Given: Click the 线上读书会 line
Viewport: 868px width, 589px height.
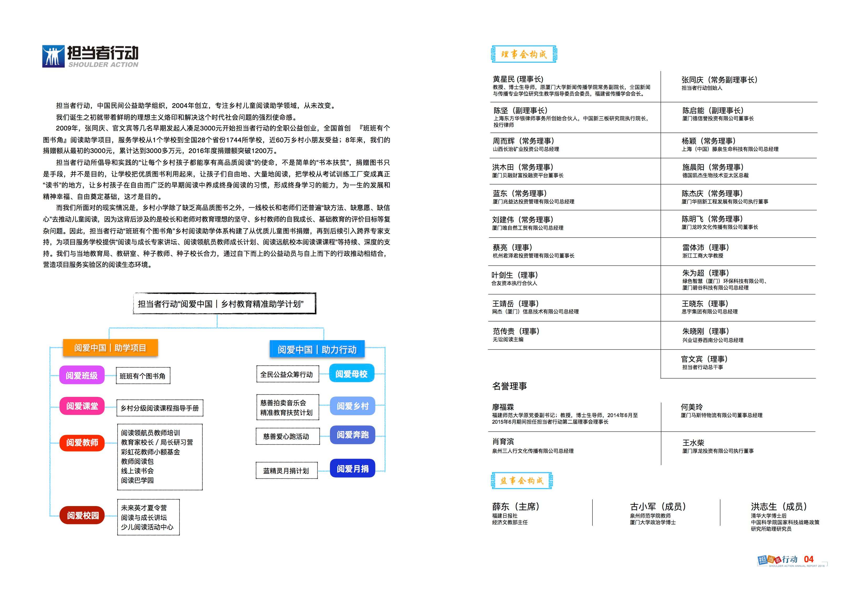Looking at the screenshot, I should (137, 471).
